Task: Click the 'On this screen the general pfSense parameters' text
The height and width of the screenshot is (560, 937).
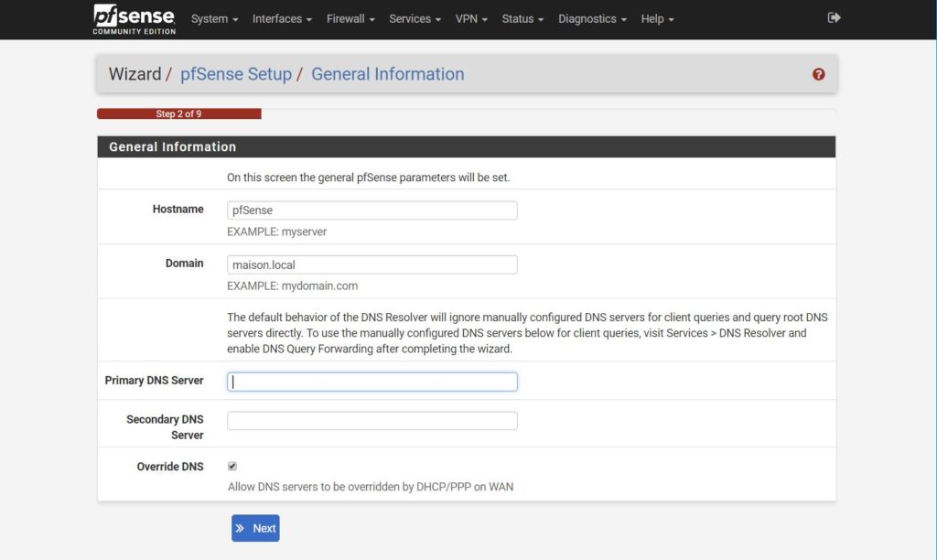Action: click(368, 178)
